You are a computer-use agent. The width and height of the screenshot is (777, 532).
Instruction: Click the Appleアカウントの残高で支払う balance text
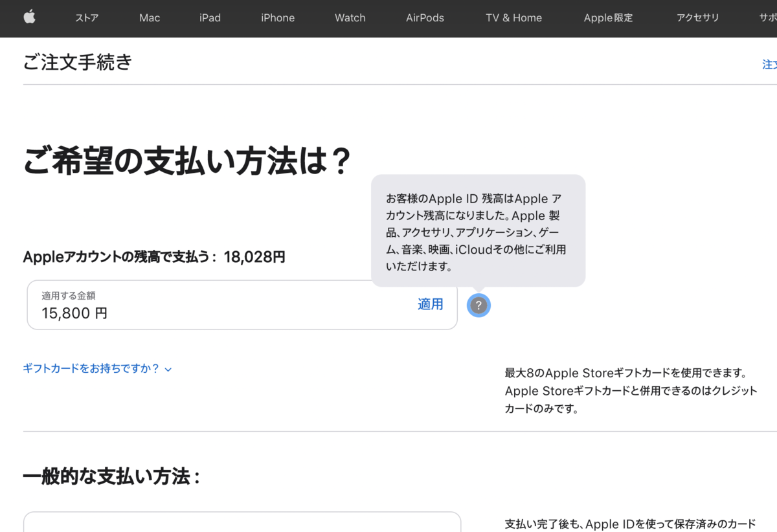pos(154,257)
